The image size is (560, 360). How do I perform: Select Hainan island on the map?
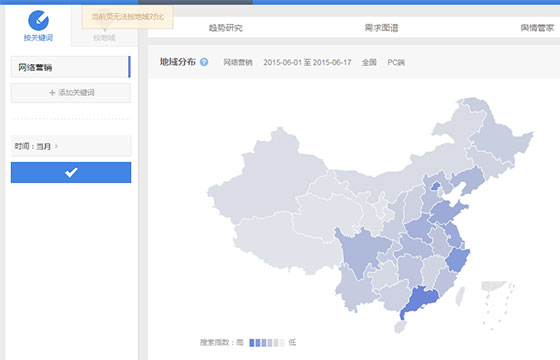[400, 326]
